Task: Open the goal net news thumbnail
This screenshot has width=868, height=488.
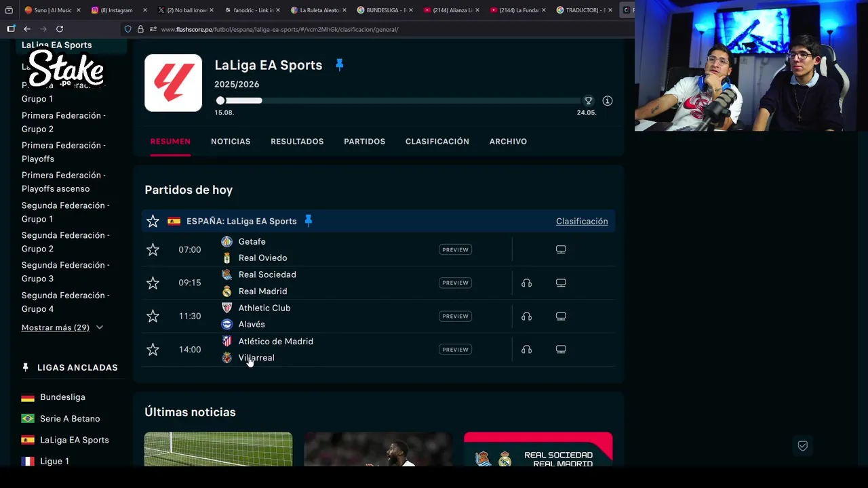Action: (x=218, y=449)
